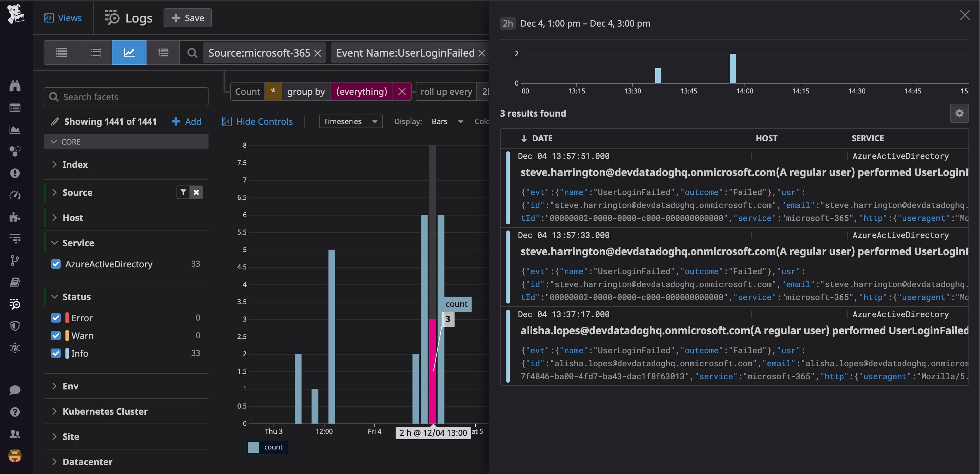980x474 pixels.
Task: Open the Views menu
Action: [x=63, y=17]
